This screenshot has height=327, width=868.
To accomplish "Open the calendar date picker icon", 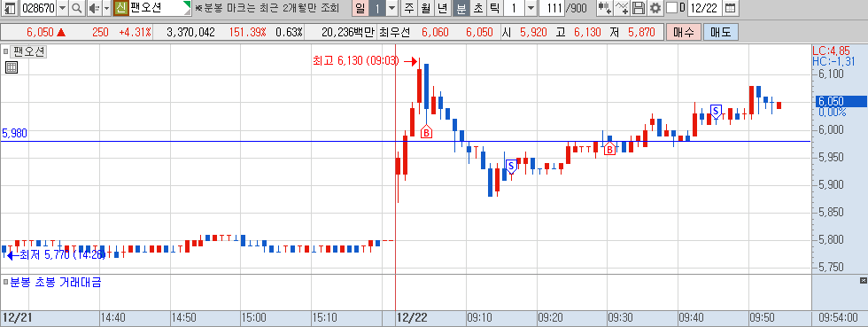I will click(x=731, y=8).
